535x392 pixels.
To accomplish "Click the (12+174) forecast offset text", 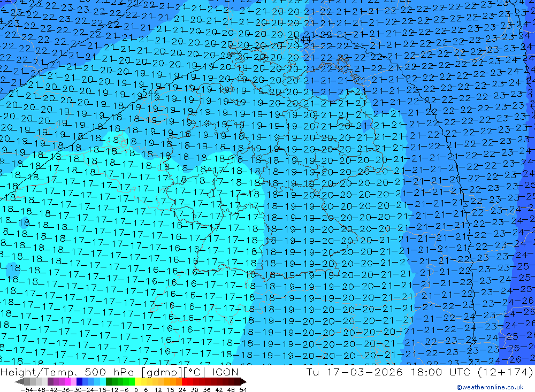I will pos(505,372).
